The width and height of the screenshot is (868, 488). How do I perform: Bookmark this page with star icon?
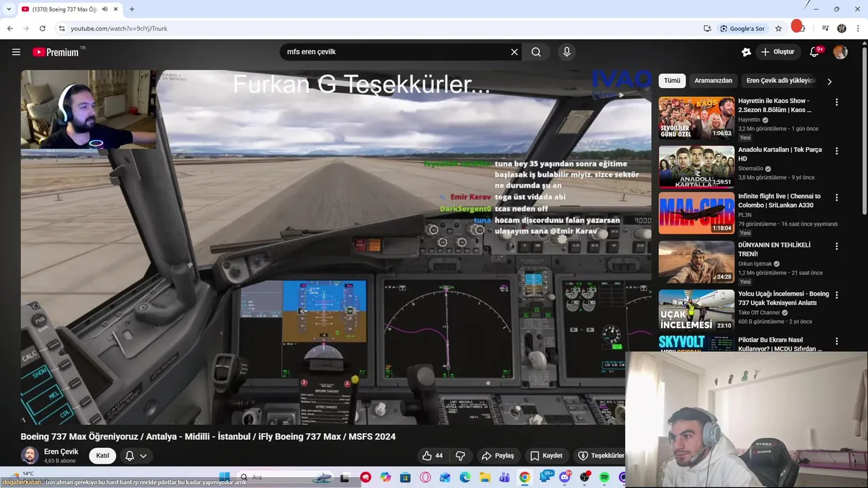[x=778, y=28]
